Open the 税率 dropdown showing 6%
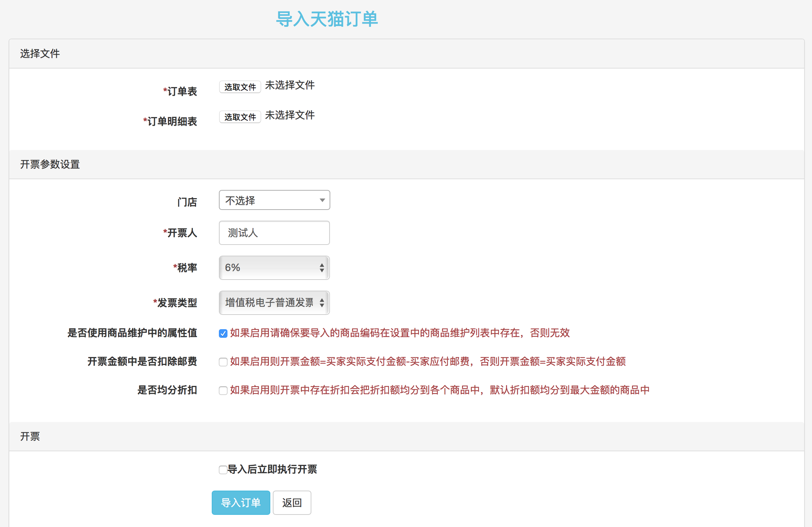 click(x=274, y=268)
